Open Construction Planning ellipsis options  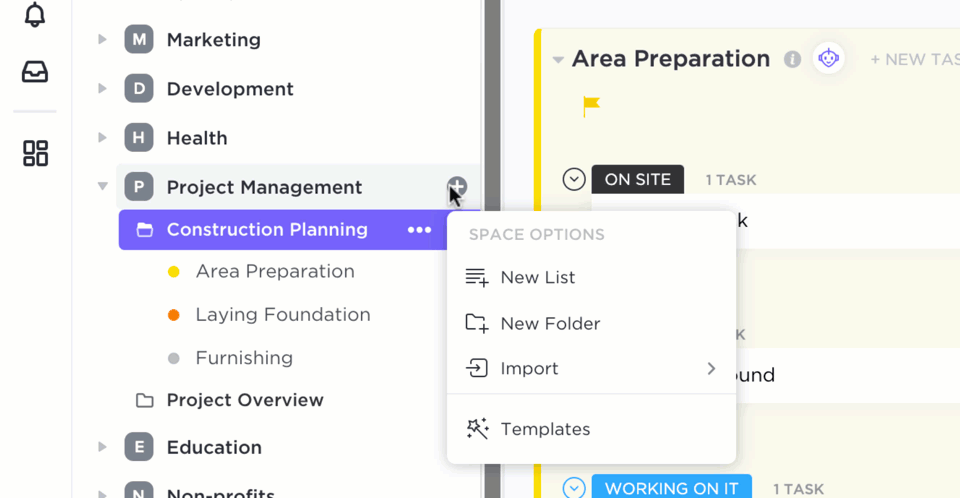419,230
